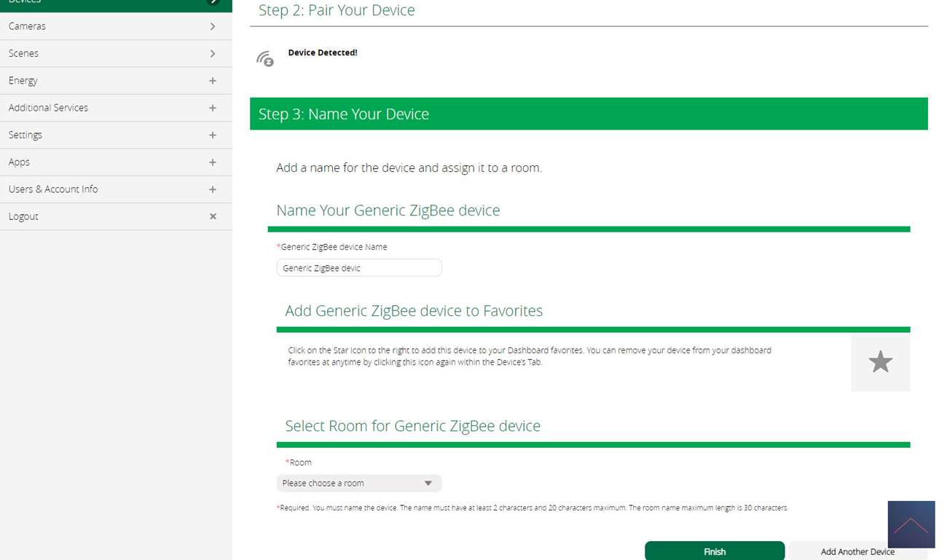This screenshot has width=947, height=560.
Task: Click the Add Another Device button
Action: click(857, 551)
